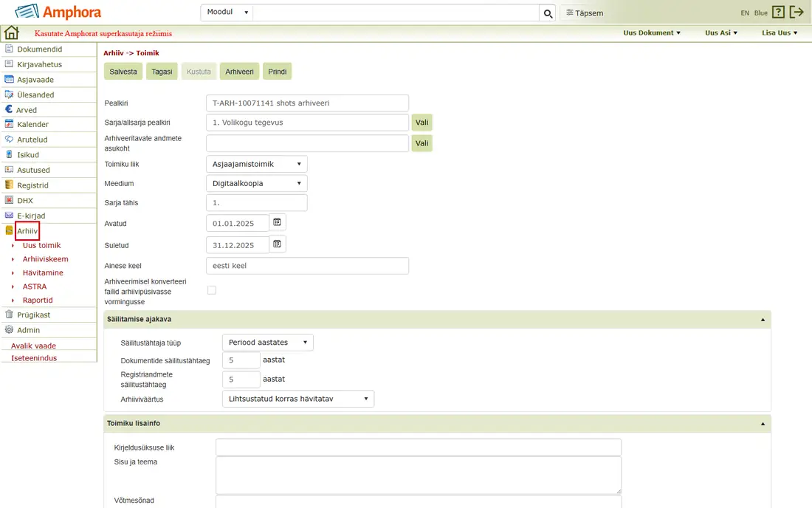812x508 pixels.
Task: Click the Tagasi button
Action: pyautogui.click(x=162, y=72)
